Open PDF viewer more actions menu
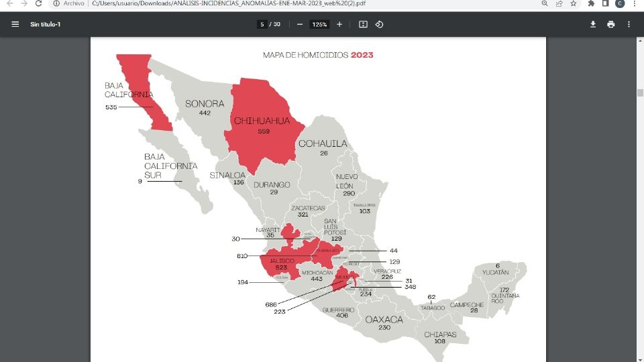The image size is (644, 362). (x=629, y=24)
